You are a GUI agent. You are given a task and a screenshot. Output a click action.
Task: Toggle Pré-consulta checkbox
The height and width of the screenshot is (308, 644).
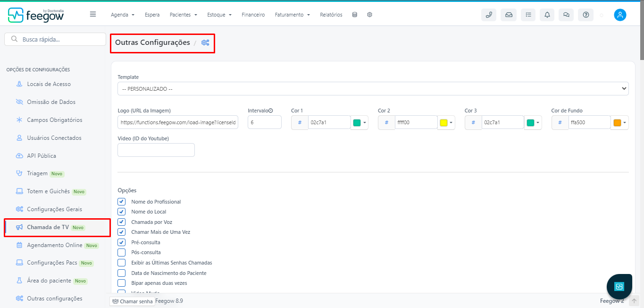[121, 242]
